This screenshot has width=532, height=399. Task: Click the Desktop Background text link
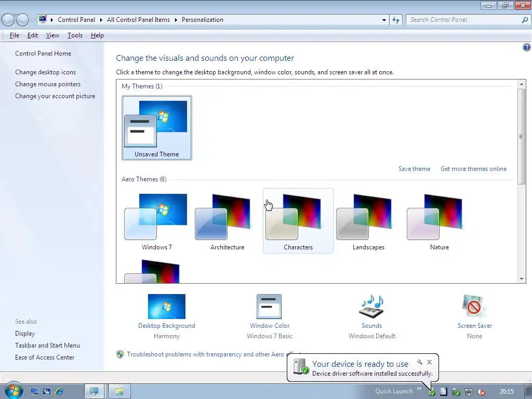(167, 326)
